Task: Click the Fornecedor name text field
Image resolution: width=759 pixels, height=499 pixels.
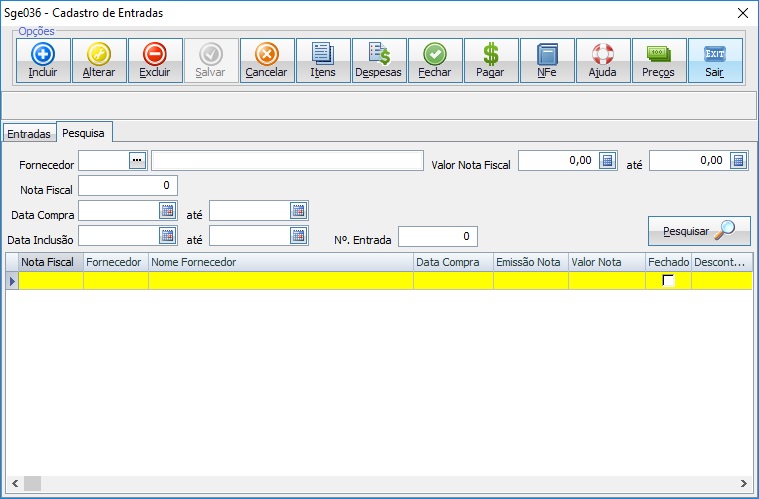Action: coord(288,160)
